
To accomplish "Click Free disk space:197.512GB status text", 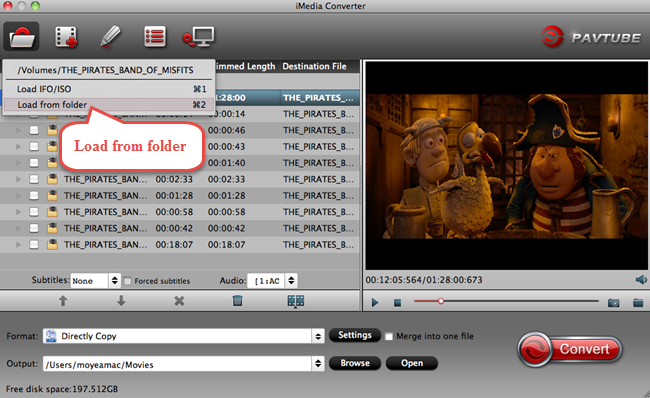I will (x=62, y=389).
